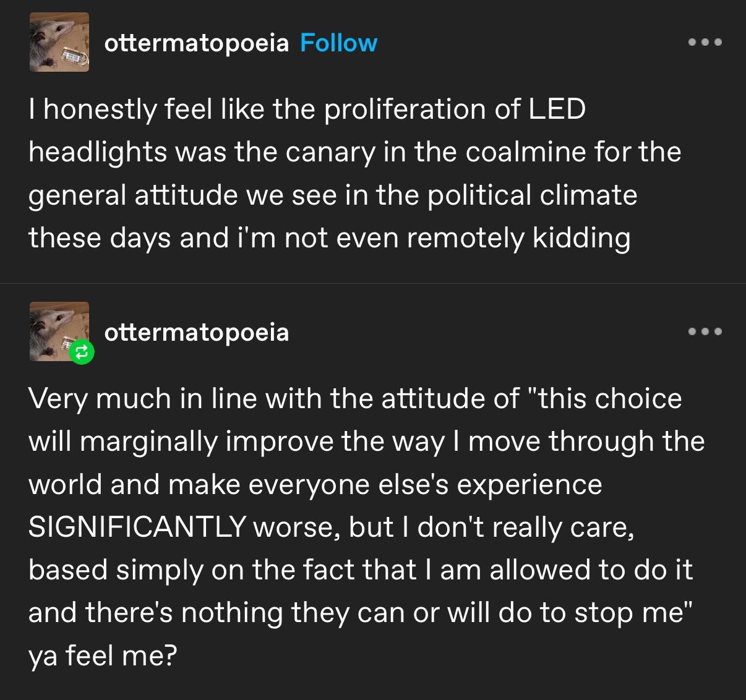Follow the ottermatopoeia blog
This screenshot has width=746, height=700.
coord(338,43)
